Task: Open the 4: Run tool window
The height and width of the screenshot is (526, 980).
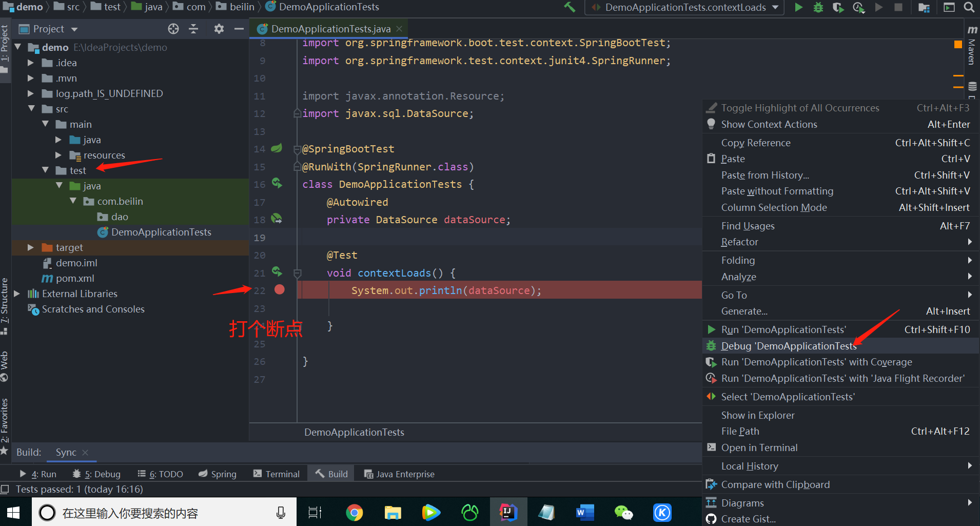Action: click(38, 474)
